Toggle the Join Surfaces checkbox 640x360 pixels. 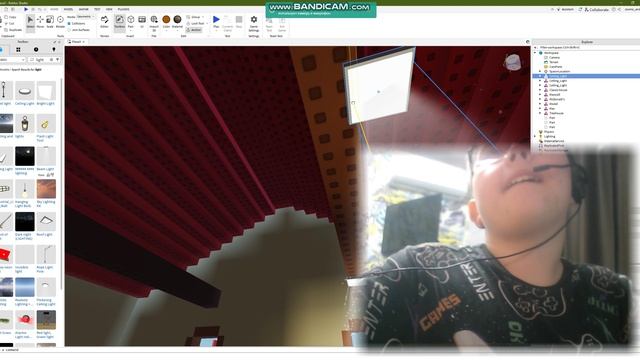point(79,30)
